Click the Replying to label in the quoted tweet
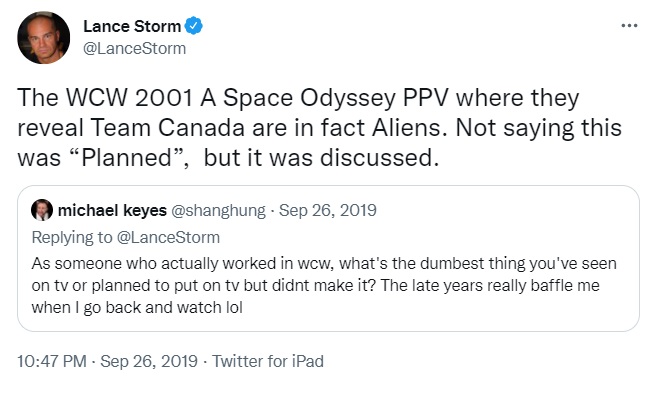 click(x=72, y=237)
